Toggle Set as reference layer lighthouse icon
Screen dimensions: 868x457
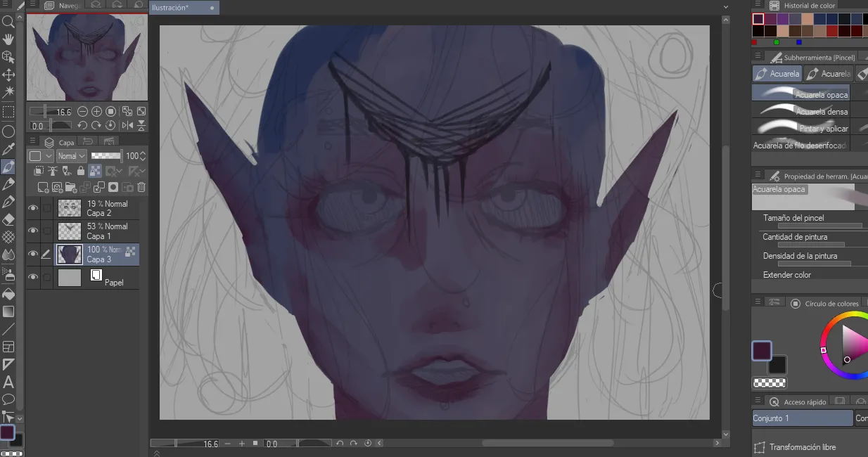53,171
